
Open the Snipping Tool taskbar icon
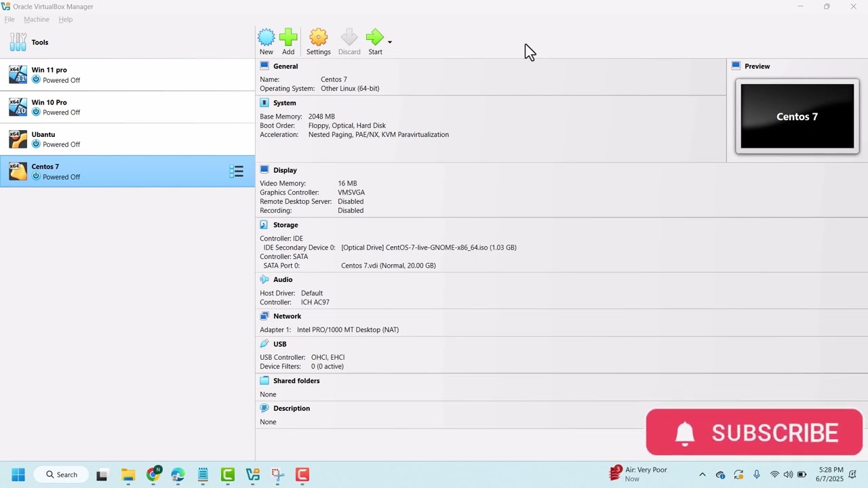277,474
